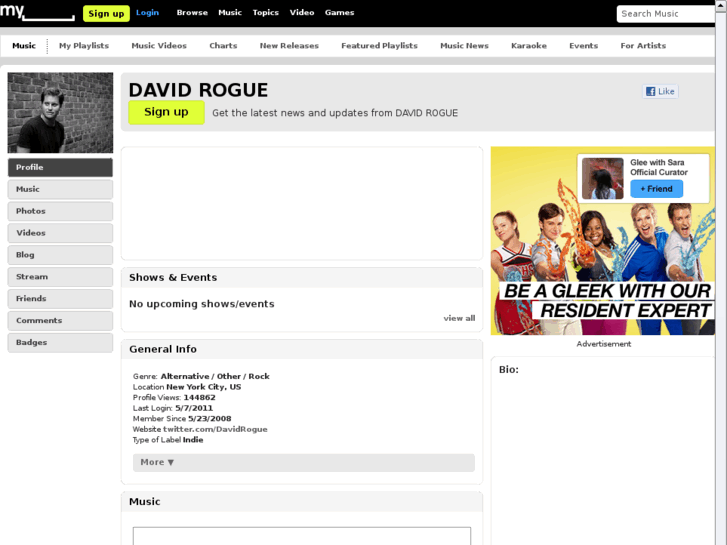Click the Facebook Like button
The height and width of the screenshot is (545, 727).
click(x=660, y=91)
